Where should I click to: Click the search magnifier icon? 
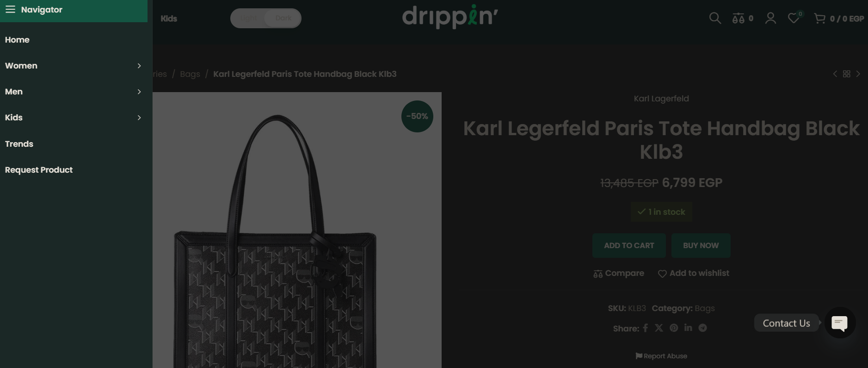[x=715, y=19]
